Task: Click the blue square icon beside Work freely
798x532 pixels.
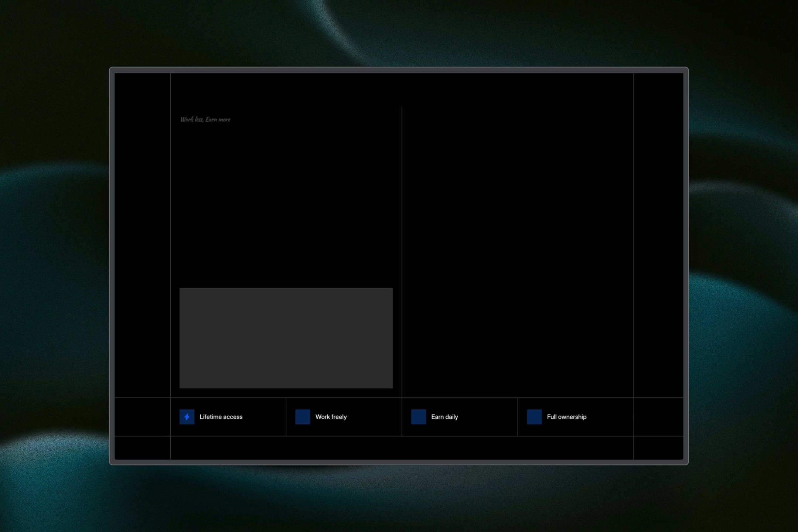Action: point(303,417)
